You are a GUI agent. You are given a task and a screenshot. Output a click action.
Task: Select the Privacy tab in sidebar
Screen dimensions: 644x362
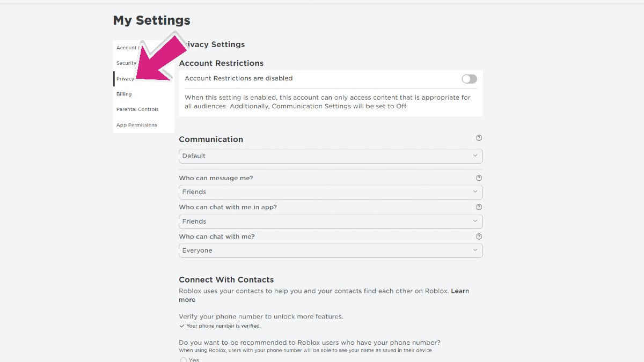pos(125,79)
